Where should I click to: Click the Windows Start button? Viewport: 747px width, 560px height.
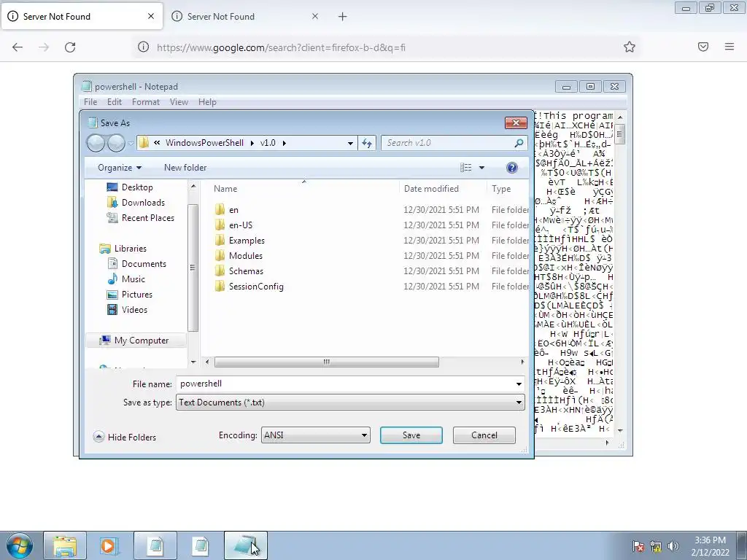click(x=19, y=545)
